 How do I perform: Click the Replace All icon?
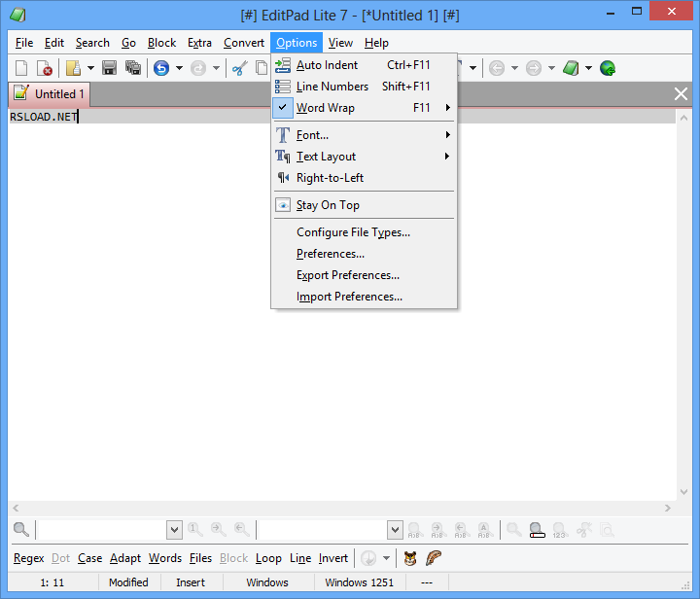483,530
